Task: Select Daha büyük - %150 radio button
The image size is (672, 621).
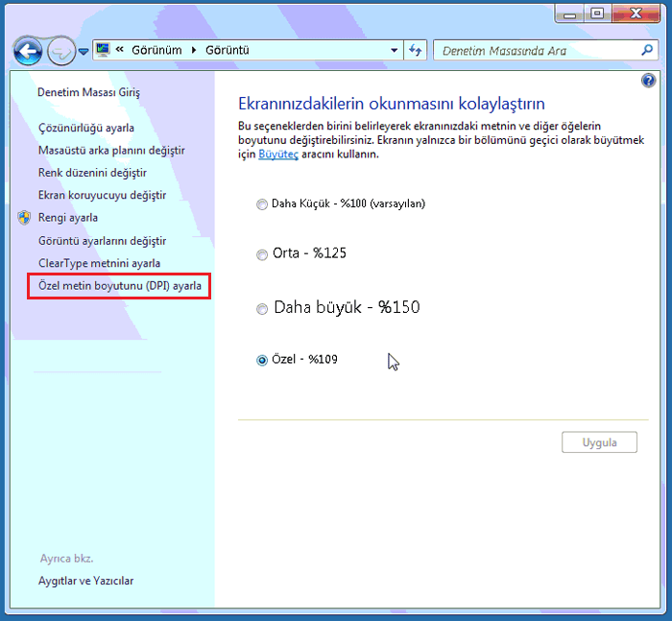Action: tap(262, 308)
